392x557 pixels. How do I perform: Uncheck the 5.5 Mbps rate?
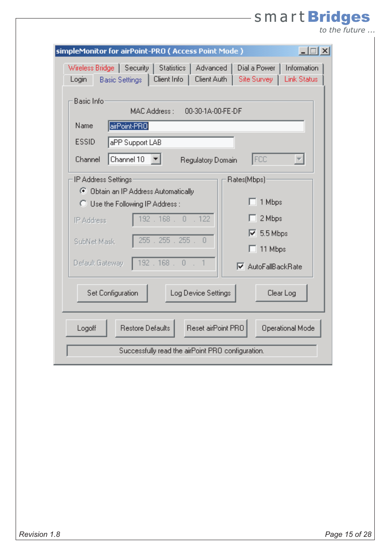[x=253, y=233]
